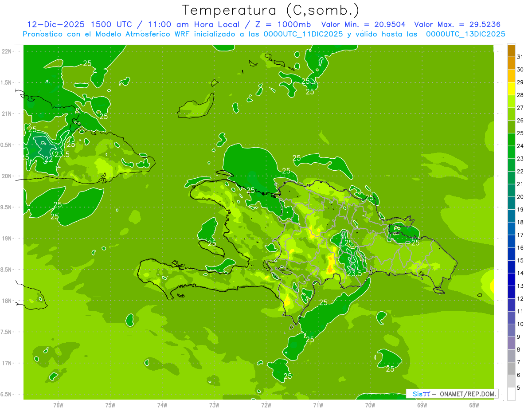The height and width of the screenshot is (411, 532).
Task: Select the "Valor Min. = 20.9504" text
Action: 363,24
